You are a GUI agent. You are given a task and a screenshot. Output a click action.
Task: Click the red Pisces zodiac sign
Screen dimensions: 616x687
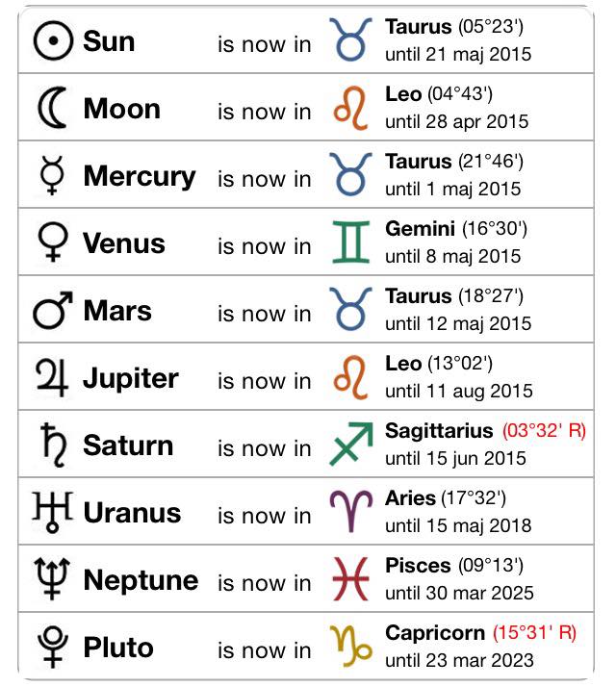point(350,579)
